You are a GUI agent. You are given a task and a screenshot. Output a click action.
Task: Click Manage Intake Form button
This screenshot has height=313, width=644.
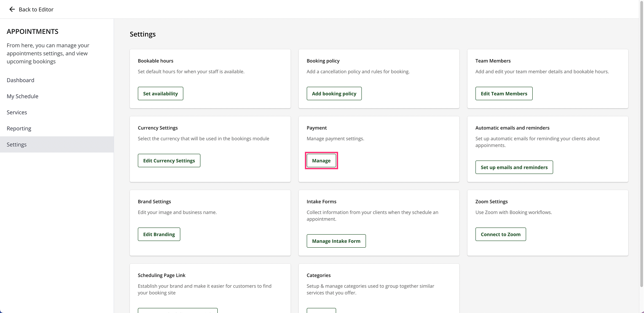[x=336, y=241]
